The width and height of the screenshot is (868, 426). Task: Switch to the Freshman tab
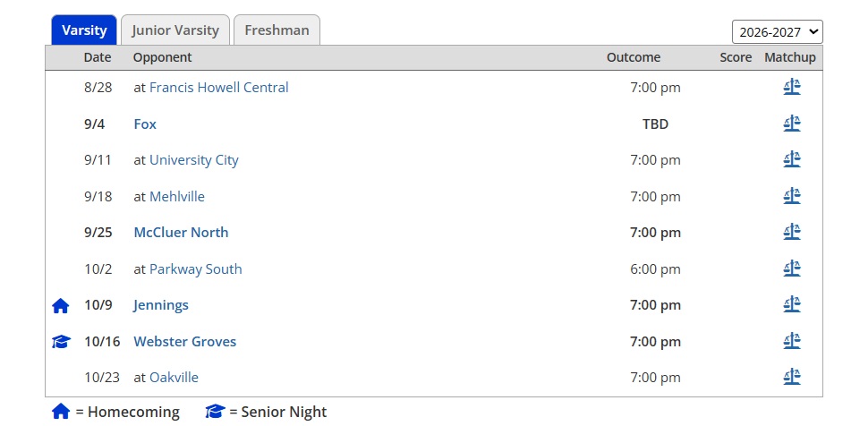pyautogui.click(x=277, y=30)
